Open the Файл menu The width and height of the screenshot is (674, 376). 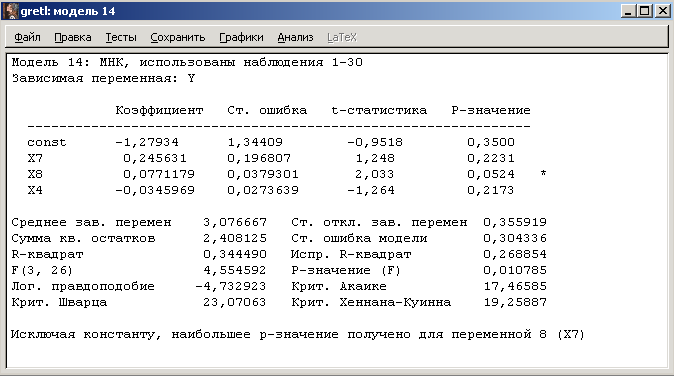[x=27, y=37]
